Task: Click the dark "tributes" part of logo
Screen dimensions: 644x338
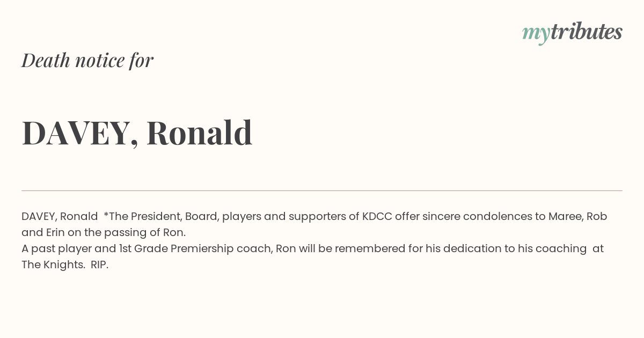Action: pos(586,31)
